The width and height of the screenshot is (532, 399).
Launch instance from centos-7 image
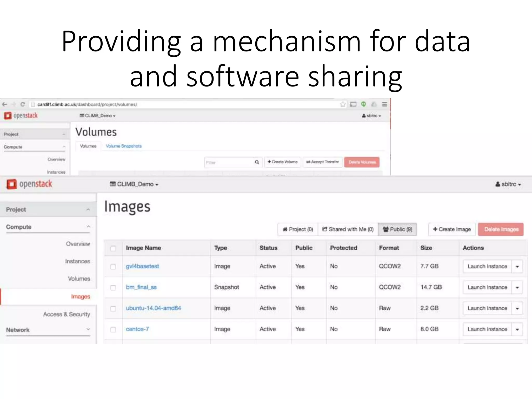click(x=487, y=329)
